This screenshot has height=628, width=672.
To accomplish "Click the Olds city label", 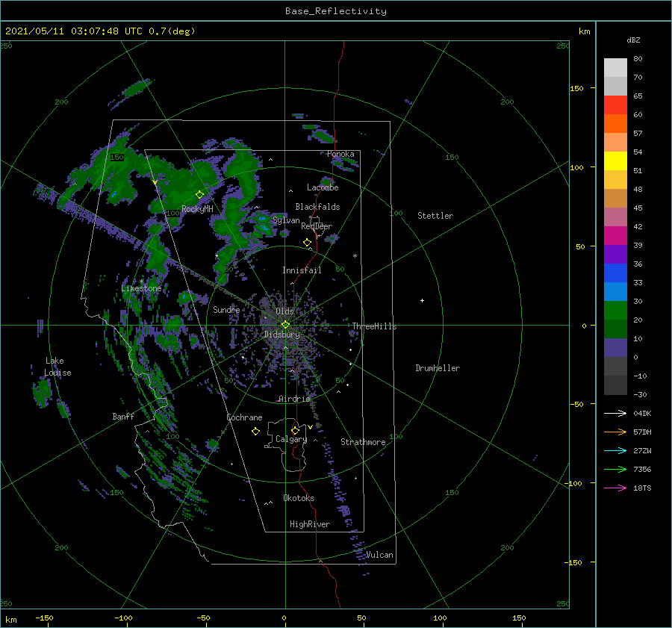I will point(284,311).
